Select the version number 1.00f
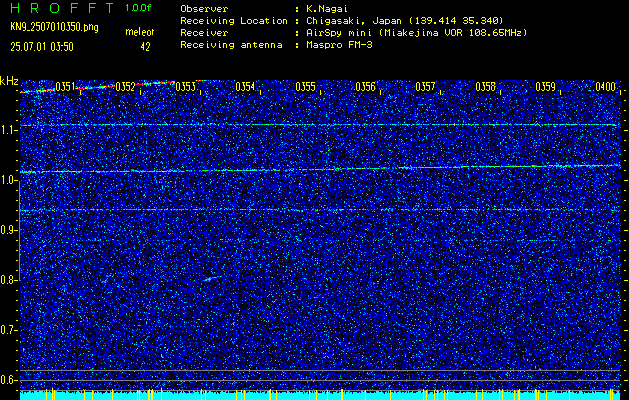The width and height of the screenshot is (629, 400). 138,8
